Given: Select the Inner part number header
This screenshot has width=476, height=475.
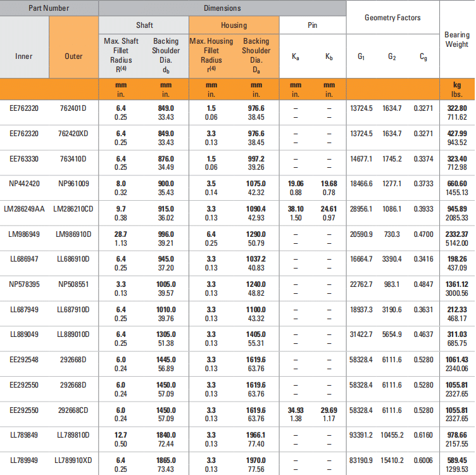Looking at the screenshot, I should click(24, 56).
